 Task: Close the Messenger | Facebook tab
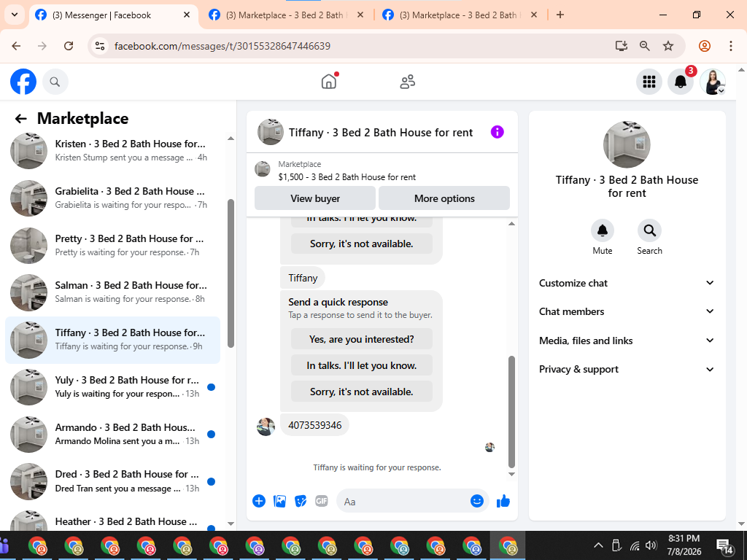tap(187, 15)
